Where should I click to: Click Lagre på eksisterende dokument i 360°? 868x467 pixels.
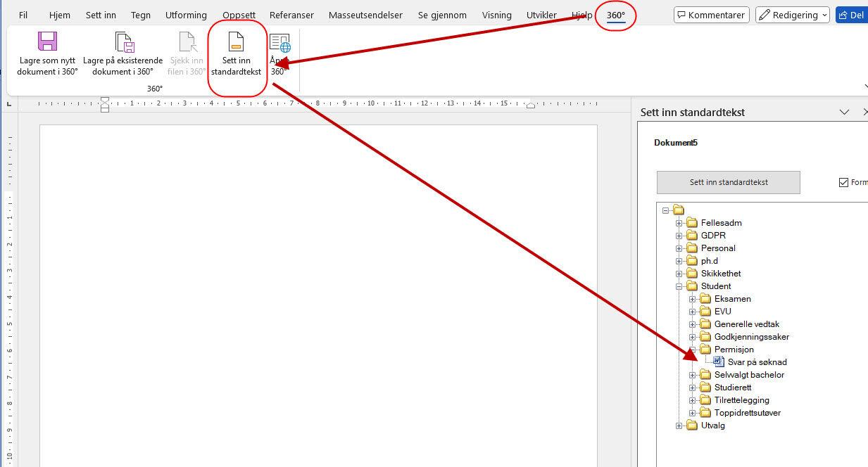click(x=123, y=53)
